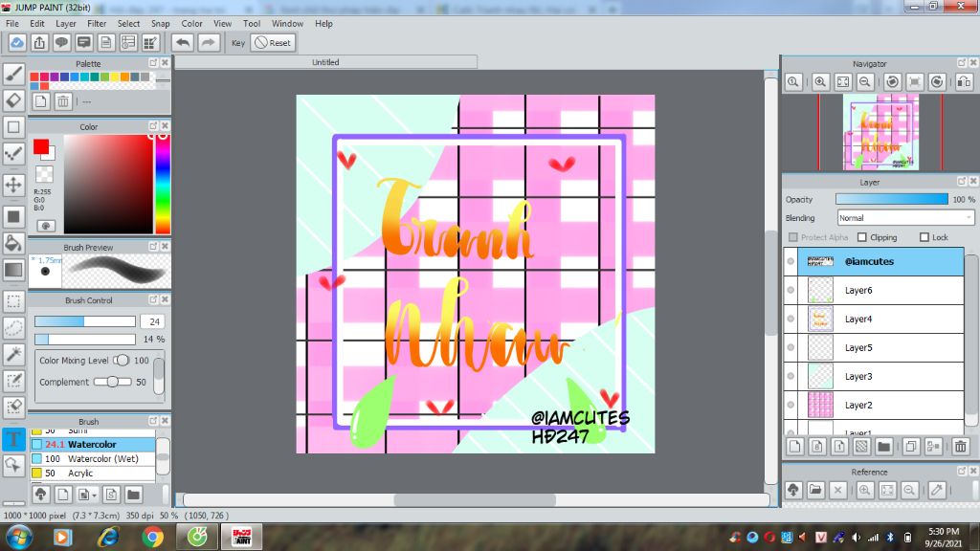Click the Windows Start button
980x551 pixels.
point(18,538)
